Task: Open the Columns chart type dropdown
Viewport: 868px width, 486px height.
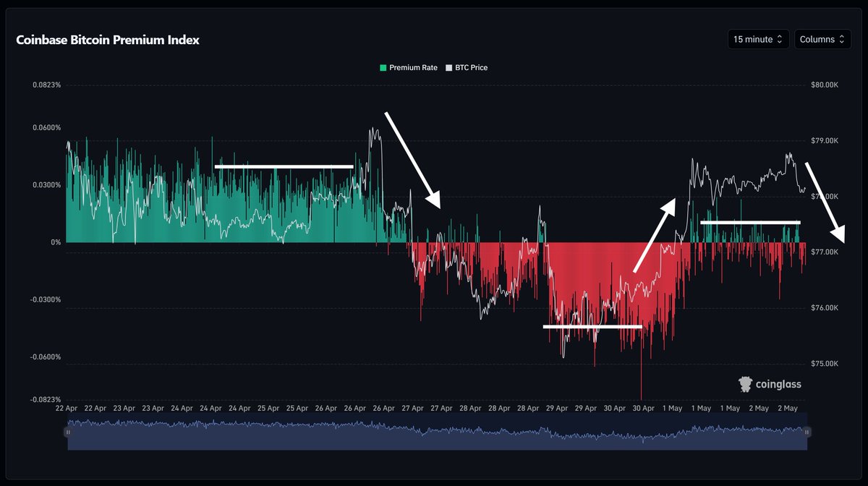Action: click(822, 40)
